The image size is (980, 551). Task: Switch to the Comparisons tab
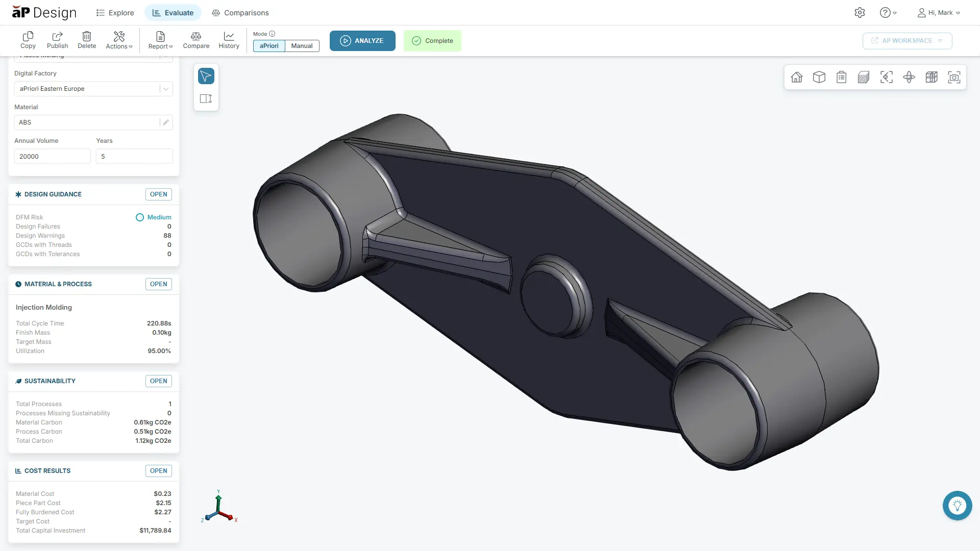(x=240, y=12)
